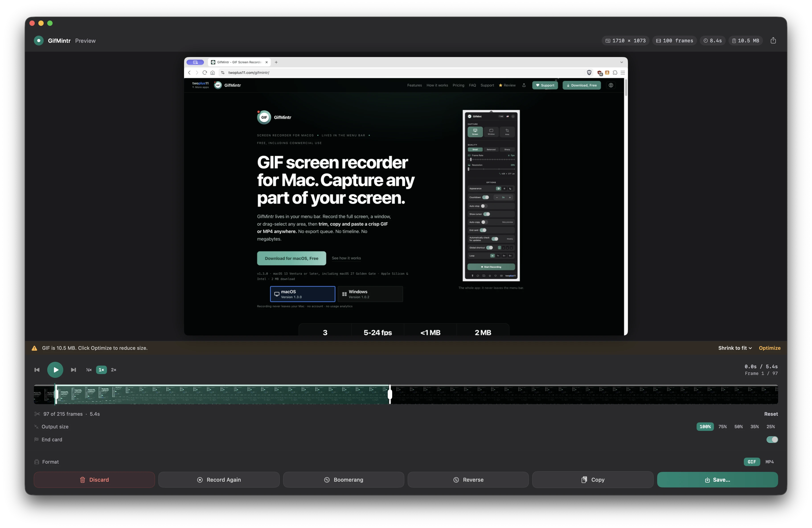This screenshot has width=812, height=528.
Task: Click the "97 of 215 frames" label
Action: click(x=63, y=414)
